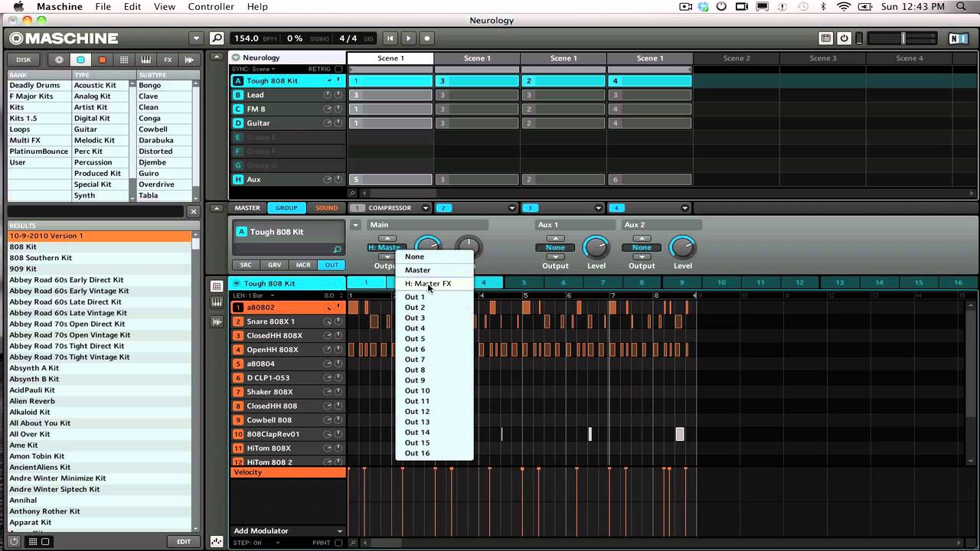Click the restart/rewind transport button
Viewport: 980px width, 551px height.
[x=390, y=38]
